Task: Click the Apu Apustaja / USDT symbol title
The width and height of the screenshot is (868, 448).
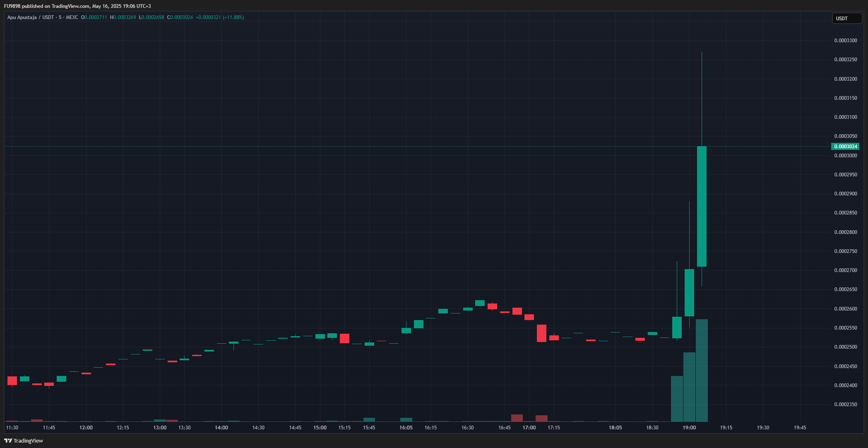Action: coord(31,17)
